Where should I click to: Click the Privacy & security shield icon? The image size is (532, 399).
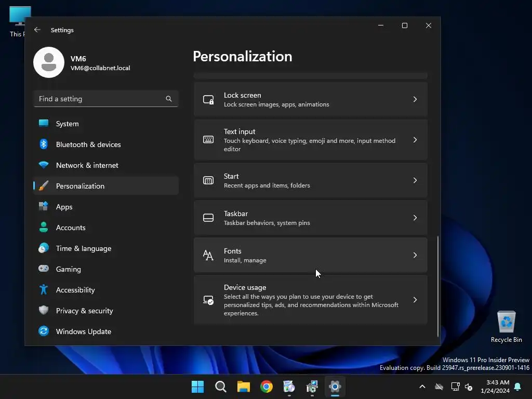click(x=44, y=310)
